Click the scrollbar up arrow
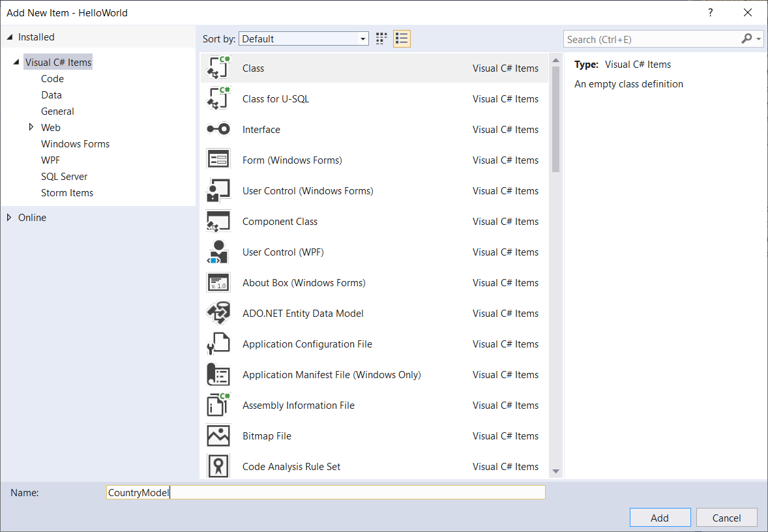The width and height of the screenshot is (768, 532). click(x=555, y=60)
